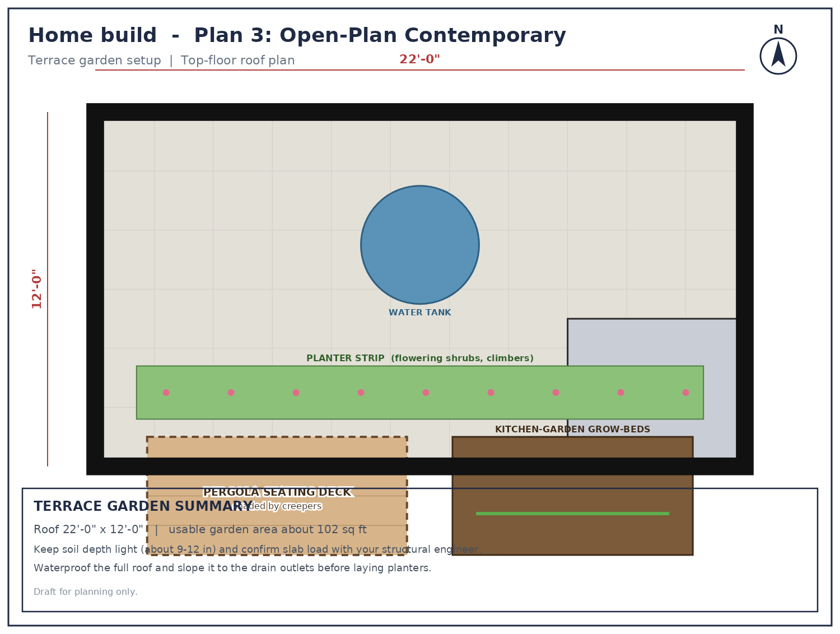
Task: Click the 22'-0" width dimension label
Action: tap(419, 59)
